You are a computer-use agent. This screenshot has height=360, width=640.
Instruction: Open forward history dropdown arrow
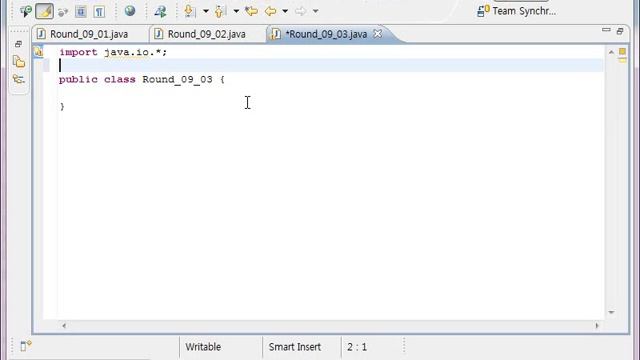tap(315, 11)
